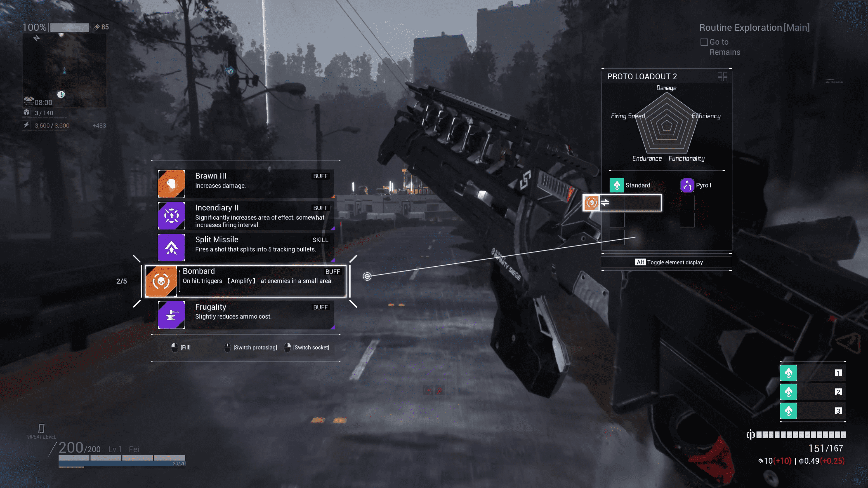Open the Routine Exploration Main menu

click(x=754, y=27)
